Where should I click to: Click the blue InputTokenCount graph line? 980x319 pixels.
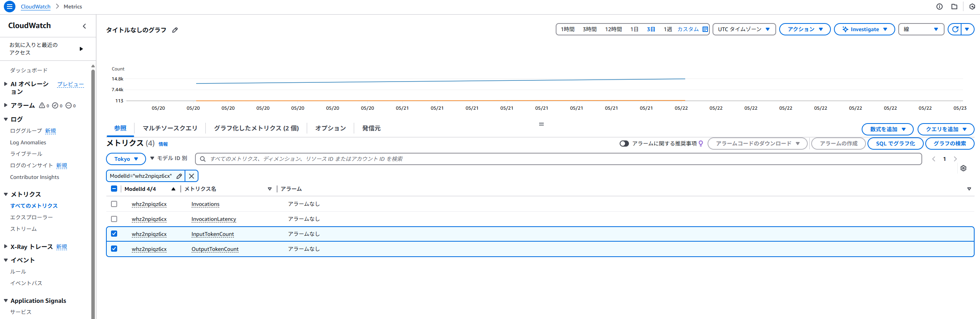pyautogui.click(x=440, y=81)
